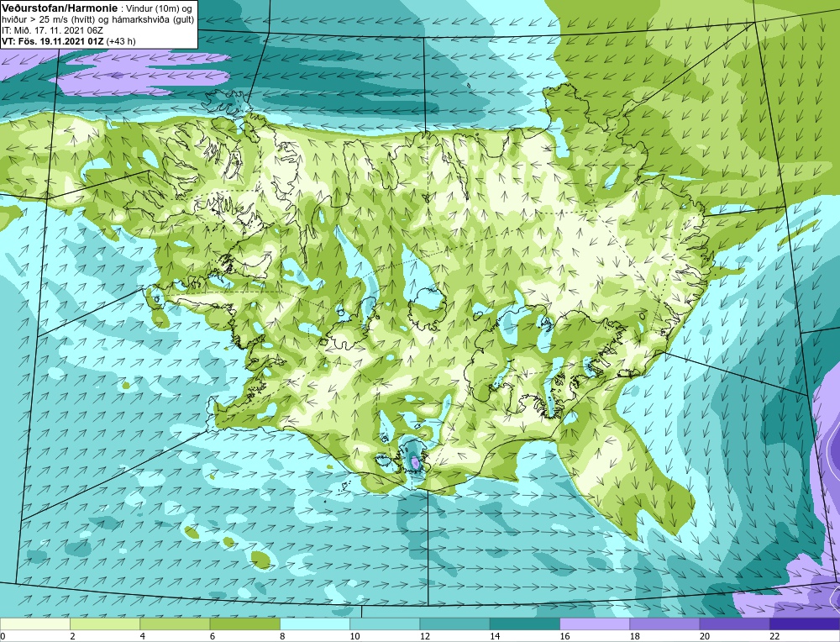
Task: Click the light lavender 16–18 m/s swatch
Action: (595, 624)
